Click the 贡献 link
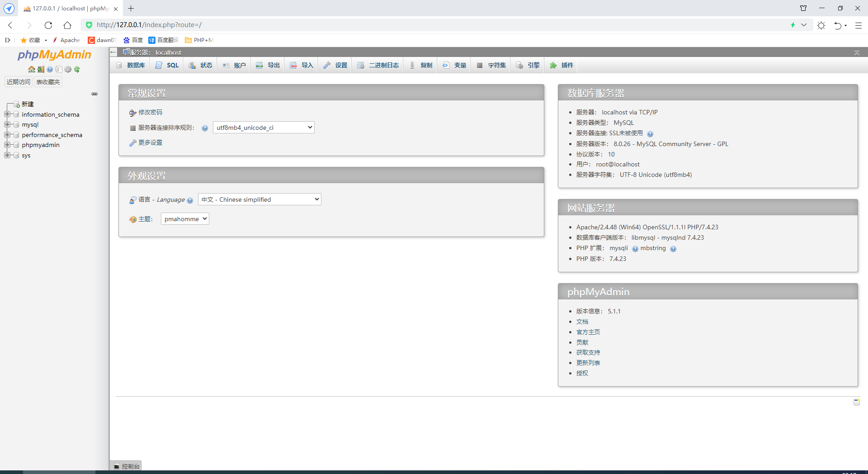The width and height of the screenshot is (868, 474). click(582, 342)
